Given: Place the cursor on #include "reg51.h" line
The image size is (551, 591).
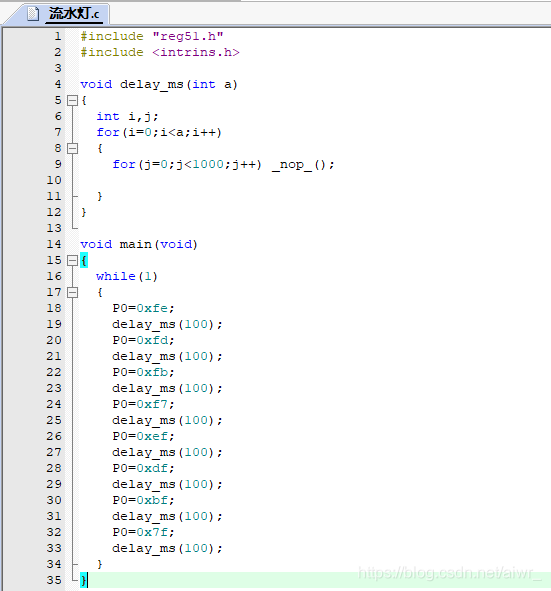Looking at the screenshot, I should click(152, 37).
